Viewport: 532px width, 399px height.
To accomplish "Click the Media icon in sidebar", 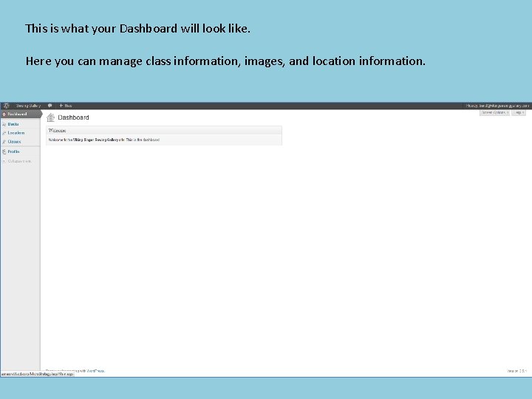I will pos(4,124).
